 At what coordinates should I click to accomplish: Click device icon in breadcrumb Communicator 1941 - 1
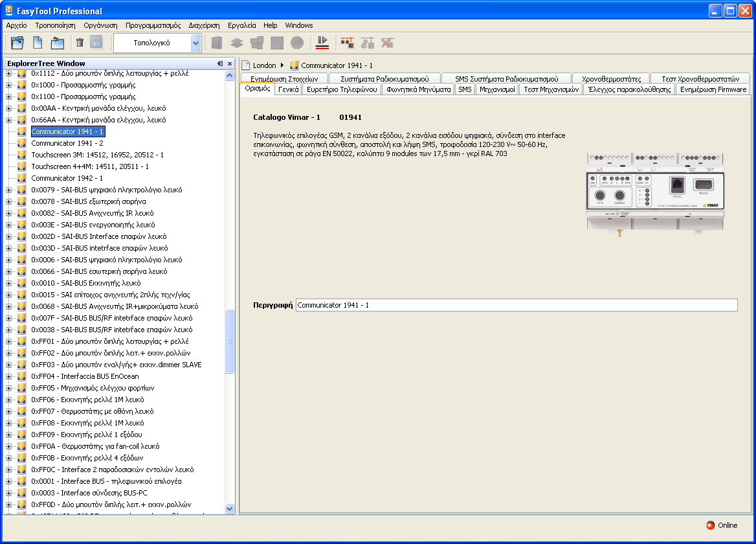[294, 65]
